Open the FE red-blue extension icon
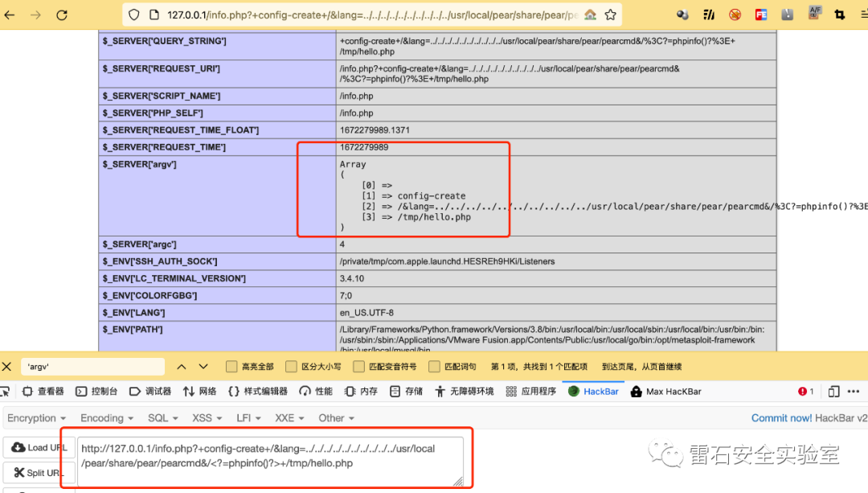The width and height of the screenshot is (868, 493). 761,15
